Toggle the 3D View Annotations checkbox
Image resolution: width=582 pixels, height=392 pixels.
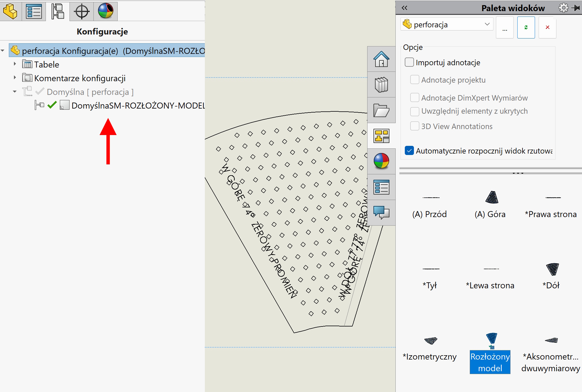tap(414, 126)
